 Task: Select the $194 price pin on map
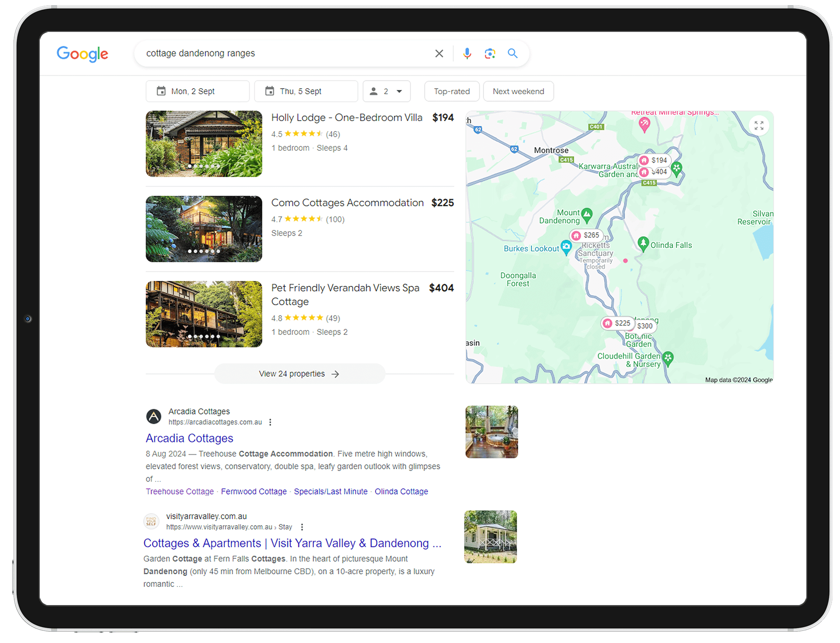click(x=654, y=160)
